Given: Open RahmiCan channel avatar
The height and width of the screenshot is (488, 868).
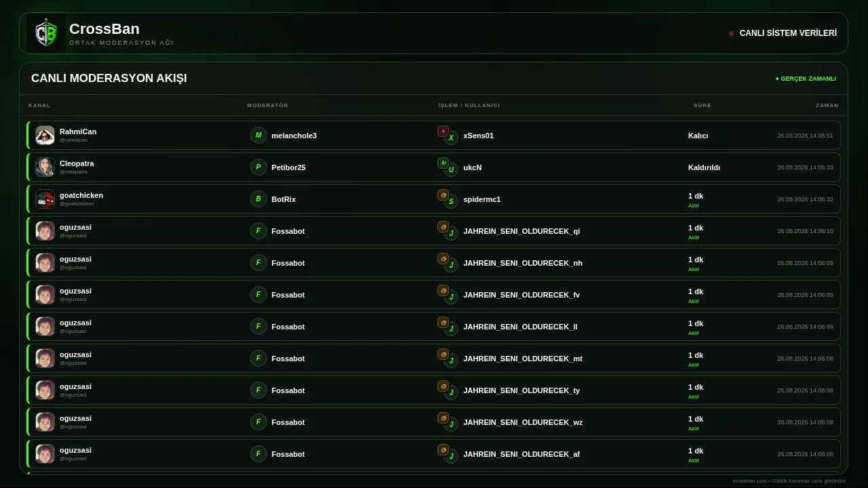Looking at the screenshot, I should (45, 135).
